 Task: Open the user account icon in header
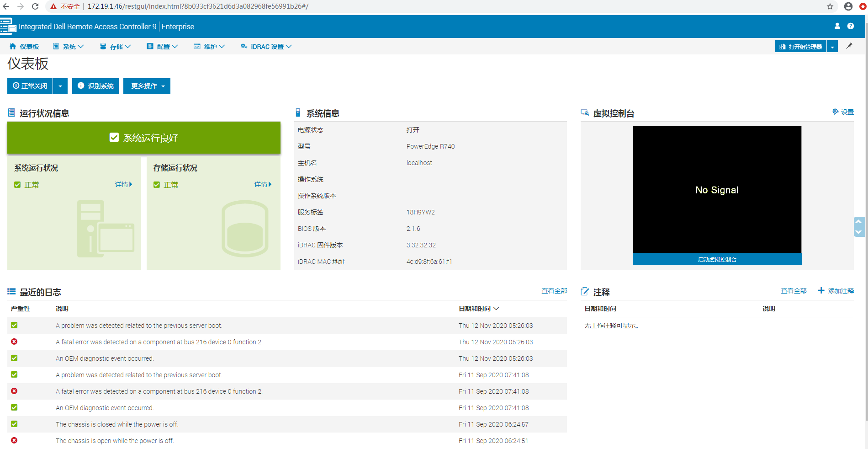(837, 26)
